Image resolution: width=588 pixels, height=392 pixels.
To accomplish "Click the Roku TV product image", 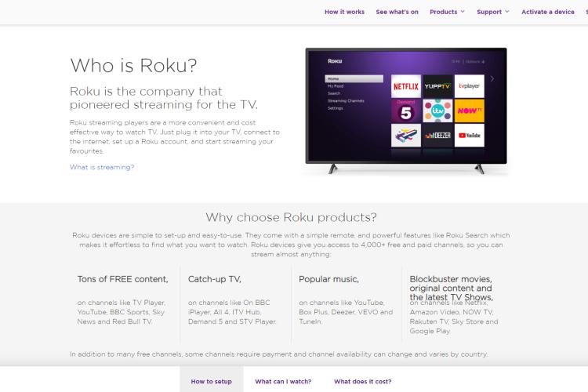I will (x=406, y=111).
